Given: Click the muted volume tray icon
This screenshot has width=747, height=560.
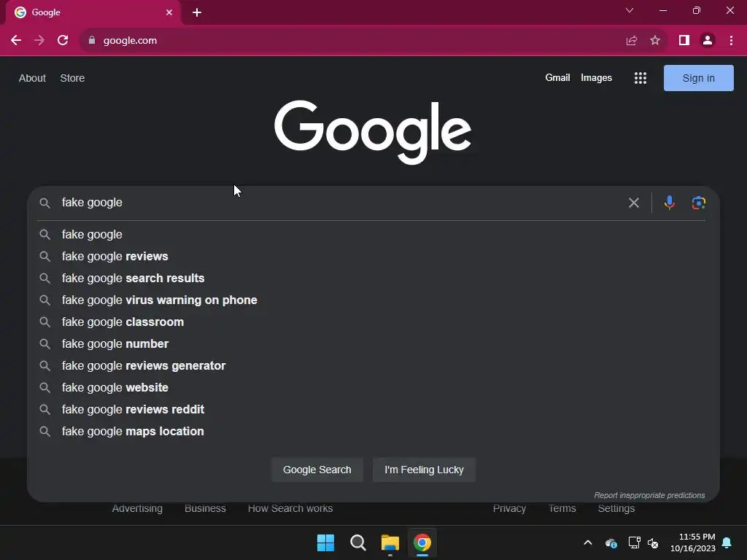Looking at the screenshot, I should (x=653, y=542).
